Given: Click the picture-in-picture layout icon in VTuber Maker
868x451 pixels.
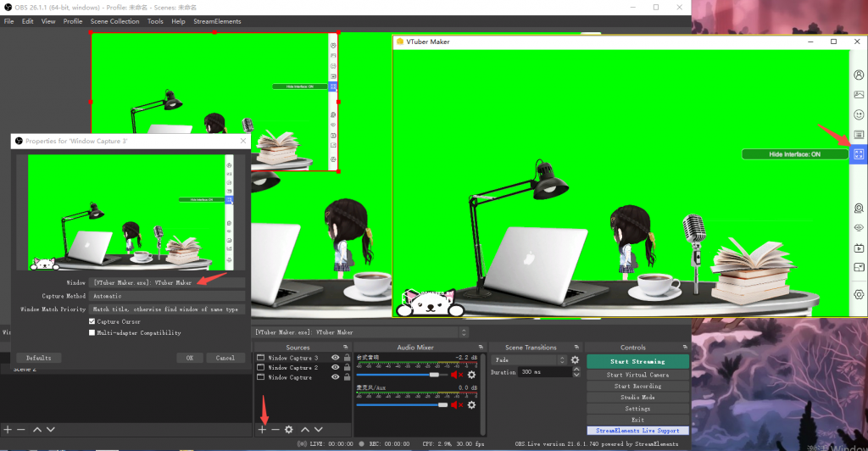Looking at the screenshot, I should coord(859,267).
